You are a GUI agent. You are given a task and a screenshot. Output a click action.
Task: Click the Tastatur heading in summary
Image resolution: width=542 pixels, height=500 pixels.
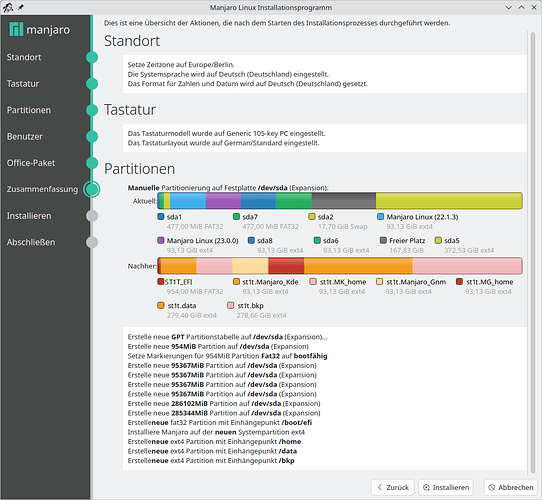click(130, 110)
